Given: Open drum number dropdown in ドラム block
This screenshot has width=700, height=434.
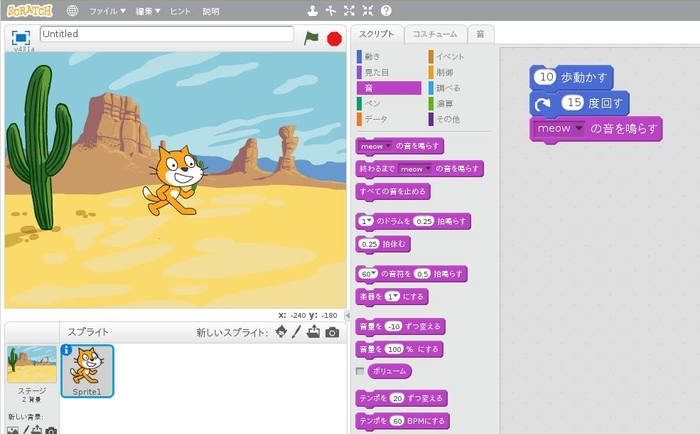Looking at the screenshot, I should point(370,221).
